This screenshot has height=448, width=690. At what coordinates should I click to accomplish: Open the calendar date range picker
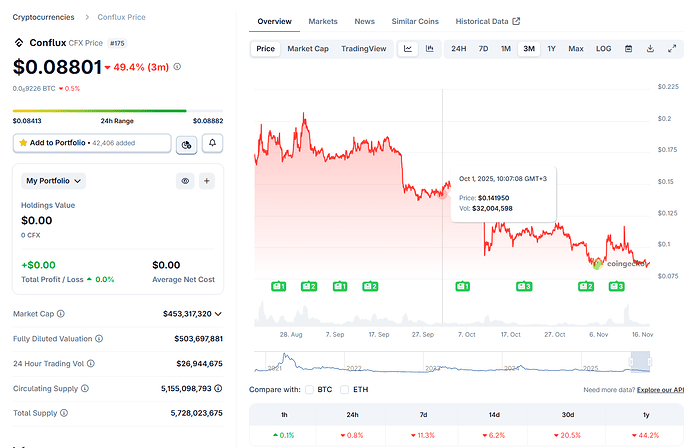[628, 48]
